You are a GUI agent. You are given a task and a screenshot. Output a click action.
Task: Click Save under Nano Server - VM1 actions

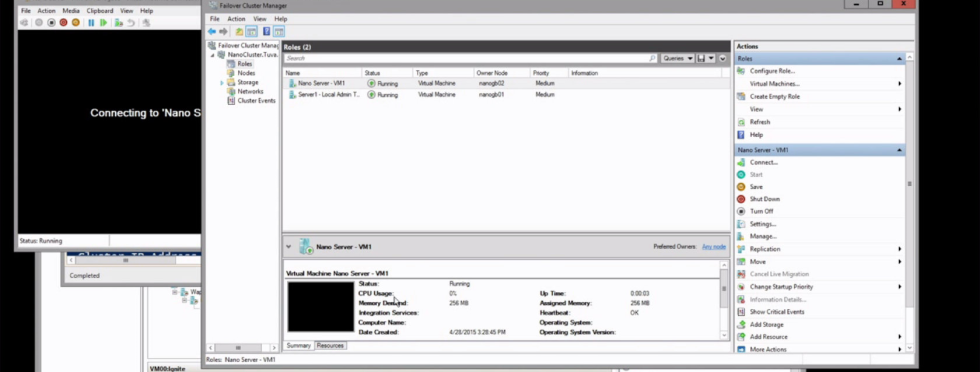pyautogui.click(x=756, y=187)
